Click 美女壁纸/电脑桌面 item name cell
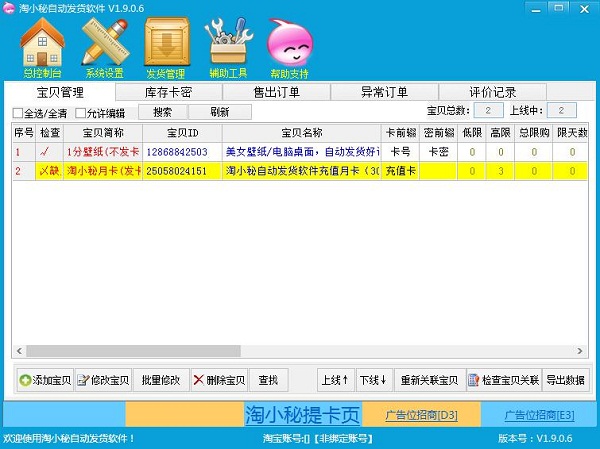 pos(302,152)
